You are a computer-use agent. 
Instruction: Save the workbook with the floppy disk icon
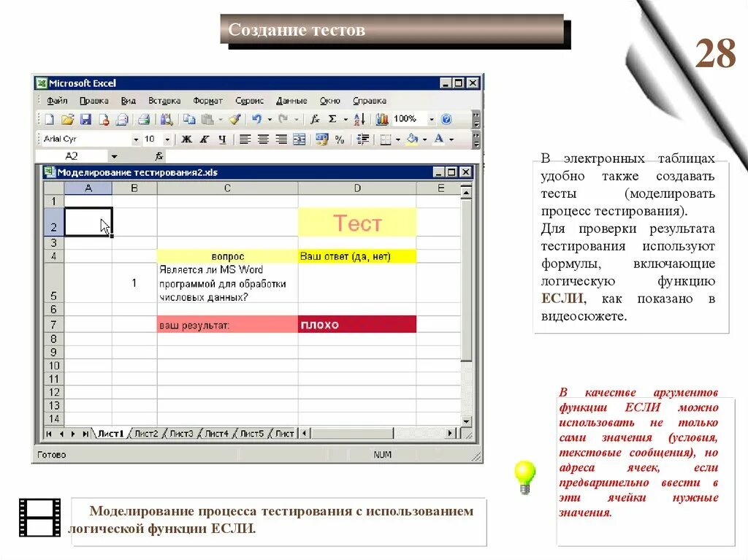(x=85, y=119)
